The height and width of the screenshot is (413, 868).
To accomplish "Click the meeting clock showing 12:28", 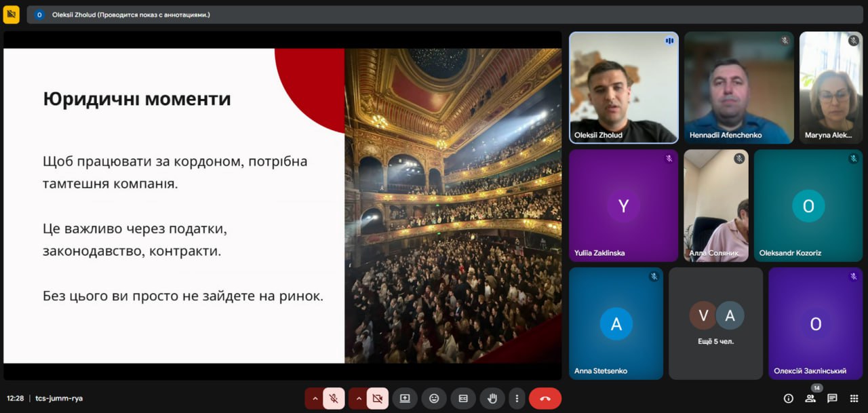I will [x=16, y=399].
